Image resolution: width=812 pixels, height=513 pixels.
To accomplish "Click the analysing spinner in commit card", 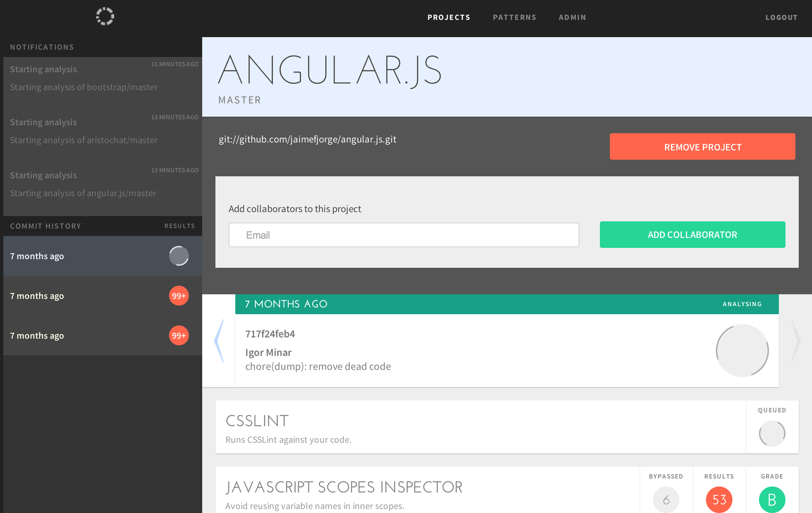I will (742, 351).
